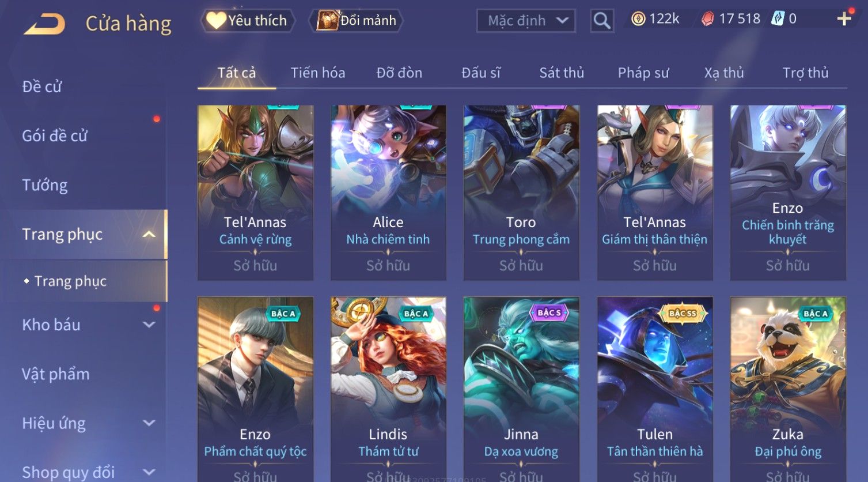Click the gold coin currency icon
The height and width of the screenshot is (482, 868).
click(x=638, y=19)
